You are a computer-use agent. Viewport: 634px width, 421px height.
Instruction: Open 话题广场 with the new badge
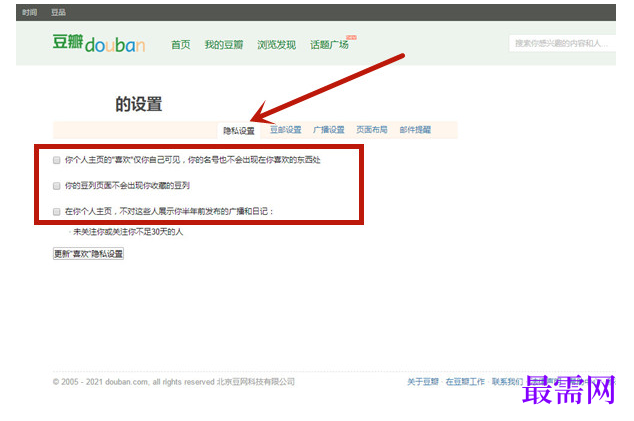coord(330,44)
